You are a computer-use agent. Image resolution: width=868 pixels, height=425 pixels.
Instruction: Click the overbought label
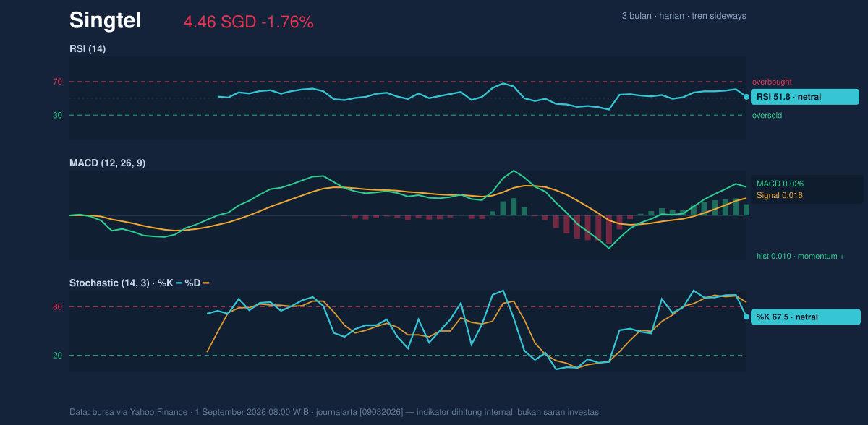[x=772, y=82]
